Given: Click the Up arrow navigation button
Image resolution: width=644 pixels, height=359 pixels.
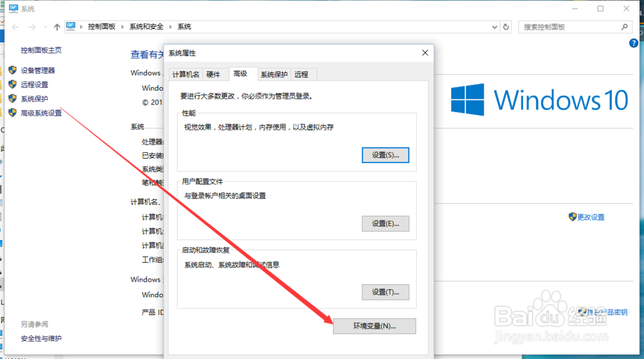Looking at the screenshot, I should coord(57,27).
